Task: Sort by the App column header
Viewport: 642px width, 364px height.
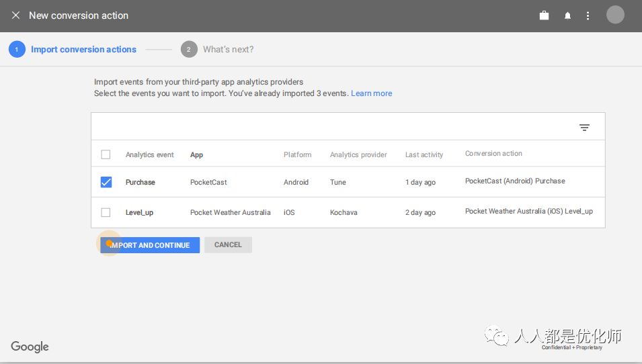Action: pos(196,154)
